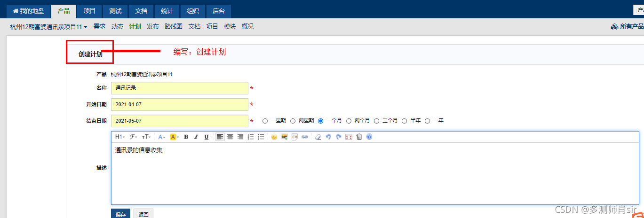Open 计划 submenu item
This screenshot has width=644, height=218.
tap(135, 27)
